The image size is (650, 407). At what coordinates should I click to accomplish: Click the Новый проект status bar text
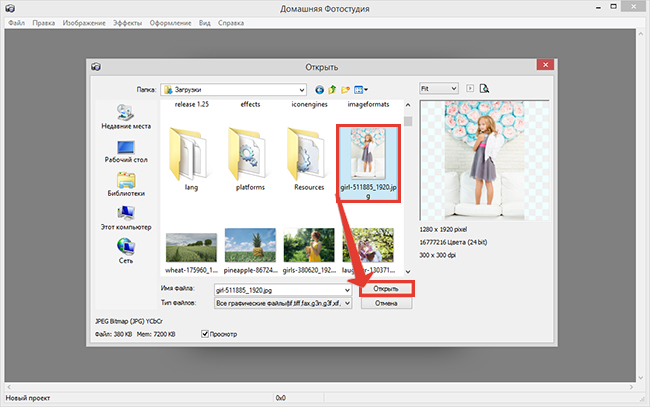click(28, 398)
